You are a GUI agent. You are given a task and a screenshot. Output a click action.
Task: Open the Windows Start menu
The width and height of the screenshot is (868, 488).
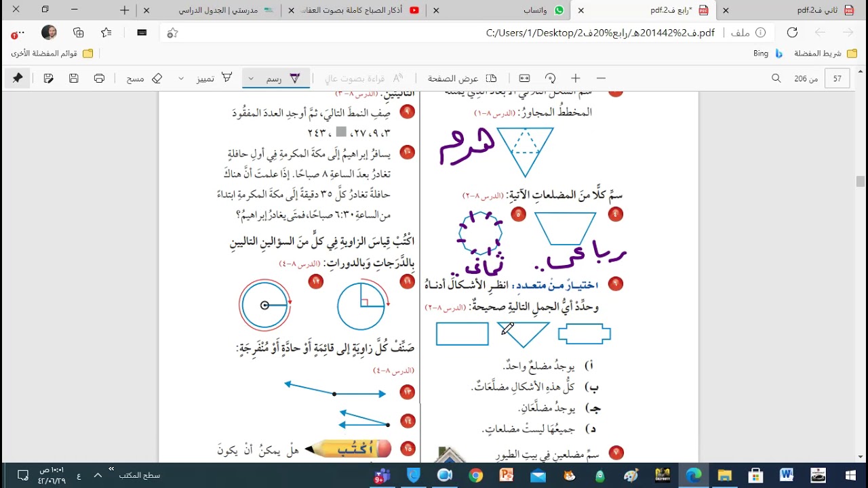(850, 475)
